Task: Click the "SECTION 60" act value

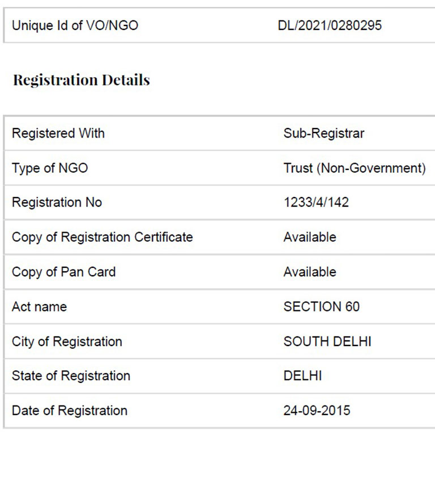Action: click(x=321, y=307)
